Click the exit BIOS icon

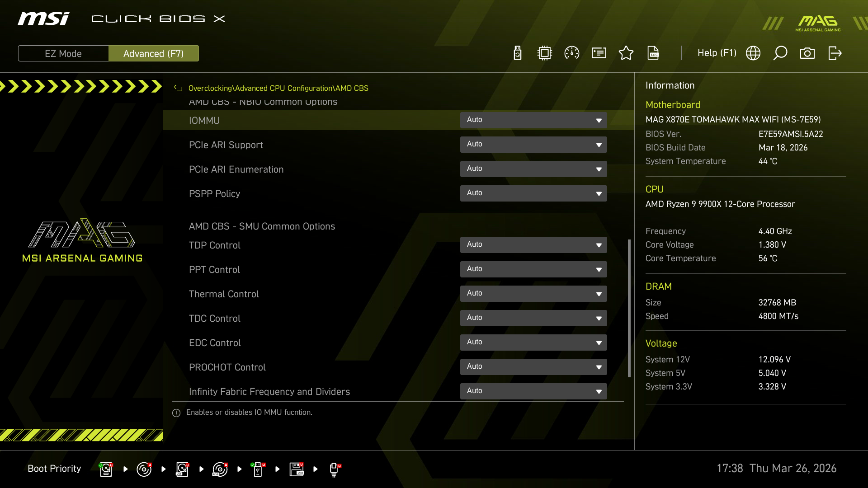[x=835, y=53]
